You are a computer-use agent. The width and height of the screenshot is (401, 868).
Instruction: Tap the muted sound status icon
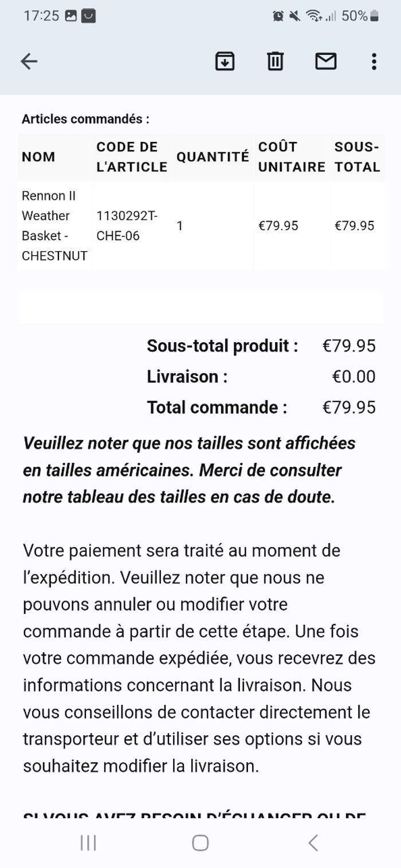pyautogui.click(x=295, y=16)
